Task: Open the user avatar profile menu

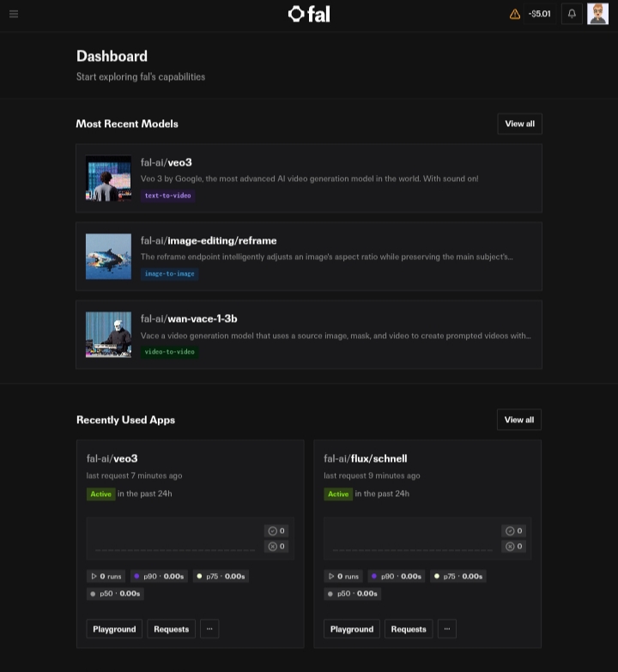Action: point(597,14)
